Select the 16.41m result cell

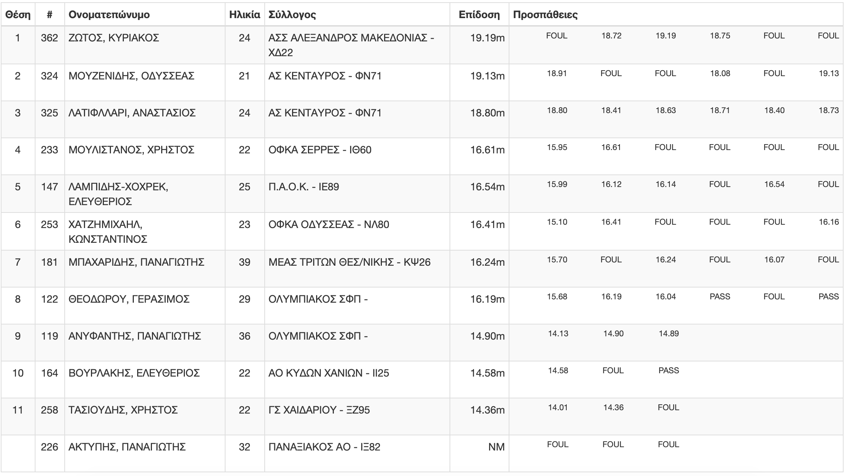487,225
